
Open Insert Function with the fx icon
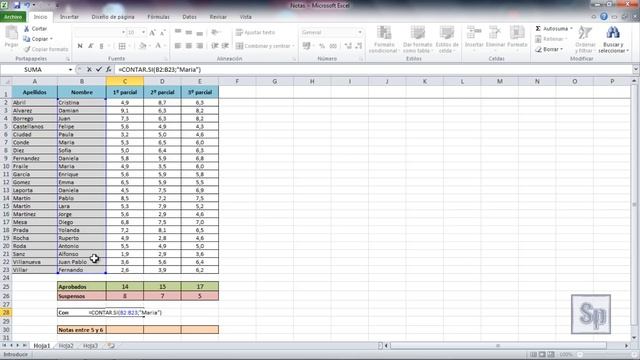tap(109, 70)
